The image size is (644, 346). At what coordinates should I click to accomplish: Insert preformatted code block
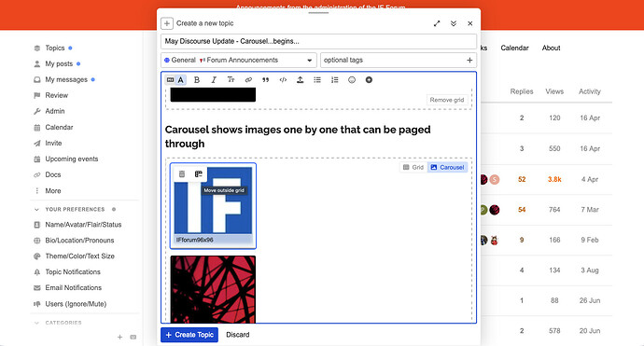point(283,80)
